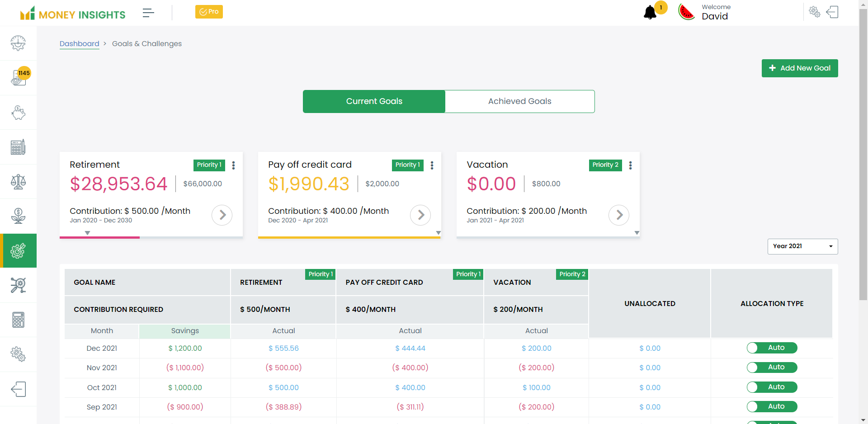Toggle Auto allocation for Nov 2021

772,367
